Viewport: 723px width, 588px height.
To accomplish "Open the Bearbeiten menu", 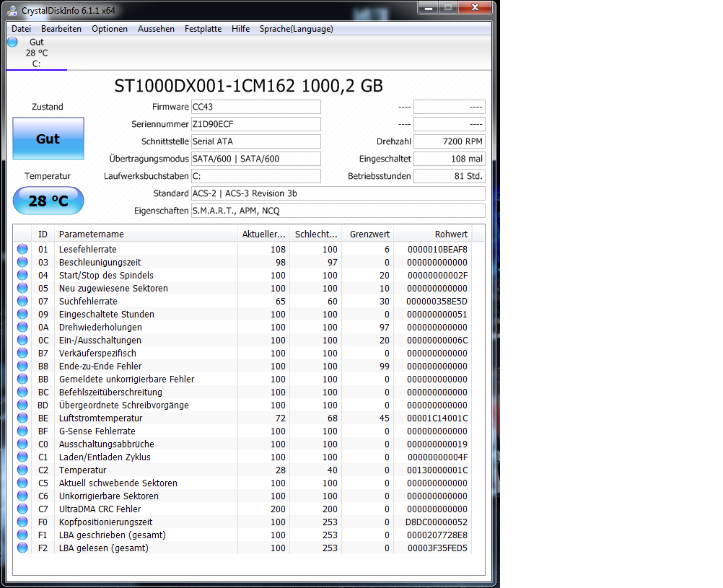I will click(x=61, y=29).
